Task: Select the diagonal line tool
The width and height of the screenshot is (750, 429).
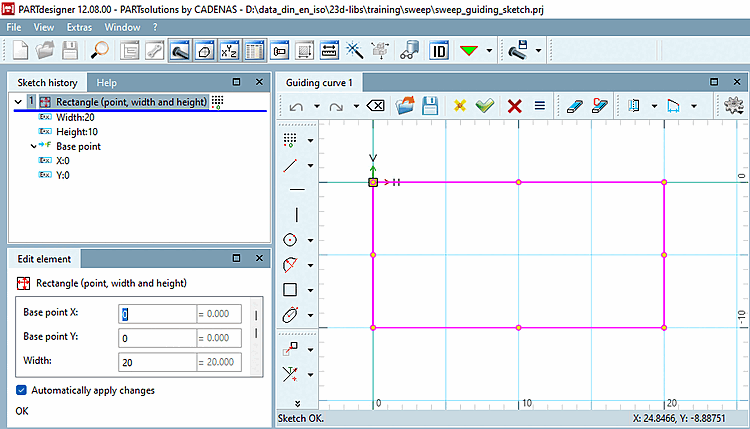Action: (290, 165)
